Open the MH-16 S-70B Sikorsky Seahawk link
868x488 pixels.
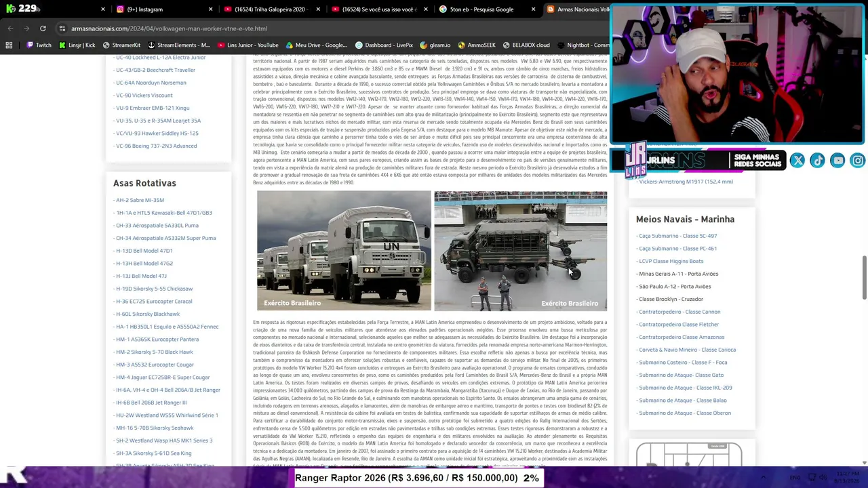pos(155,428)
